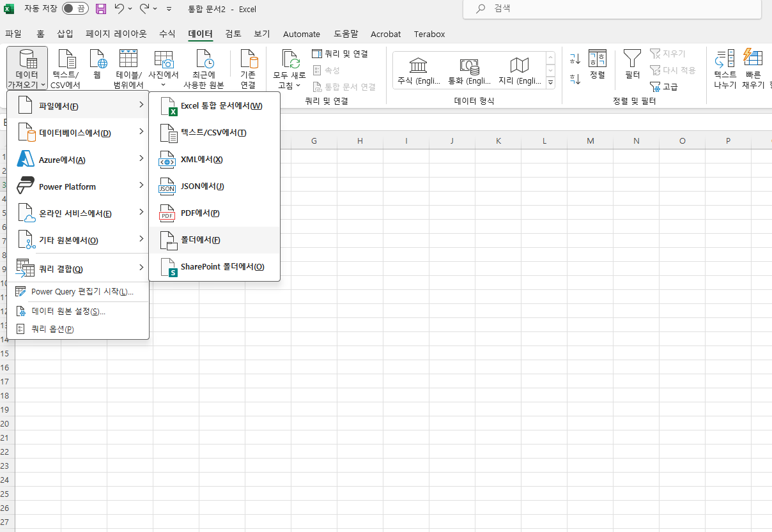Open the 사진에서 dropdown

(163, 68)
